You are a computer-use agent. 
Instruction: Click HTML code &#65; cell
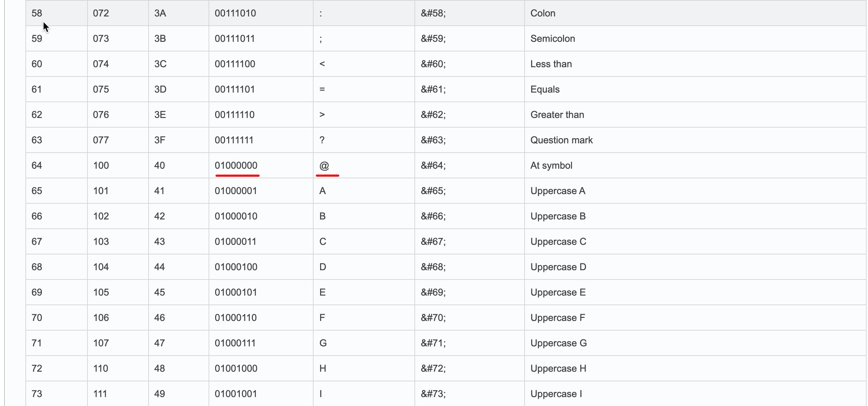(433, 191)
